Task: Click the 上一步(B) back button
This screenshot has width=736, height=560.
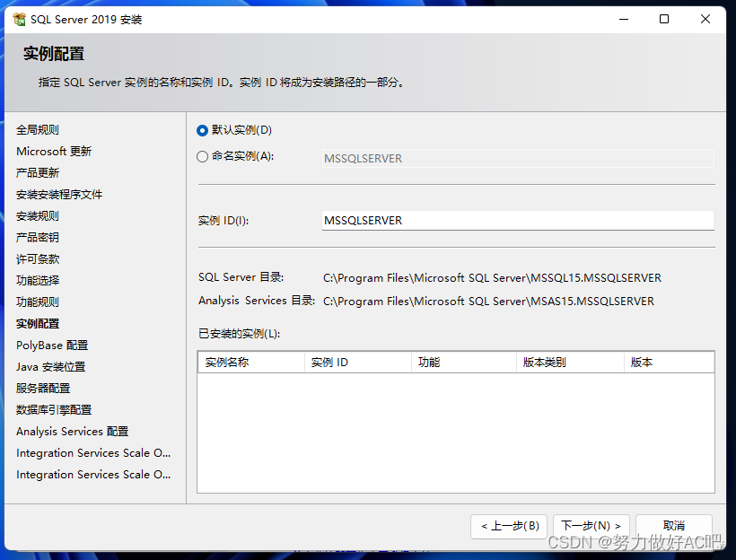Action: tap(509, 526)
